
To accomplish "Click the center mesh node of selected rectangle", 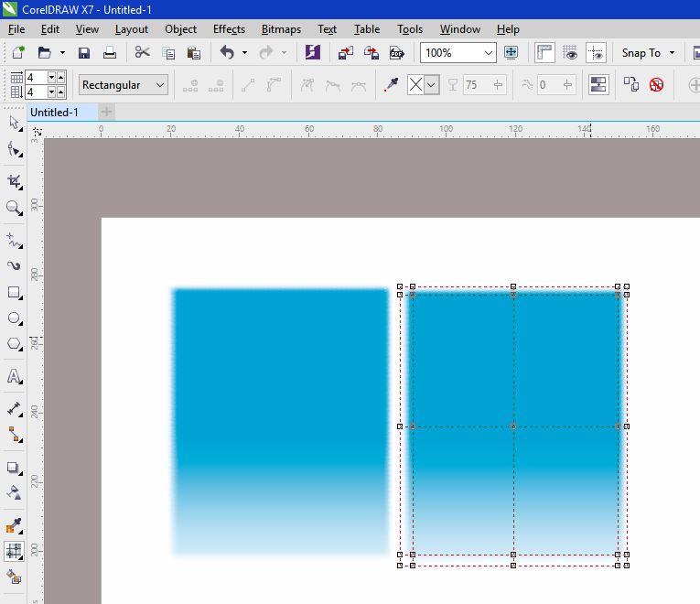I will pyautogui.click(x=513, y=426).
